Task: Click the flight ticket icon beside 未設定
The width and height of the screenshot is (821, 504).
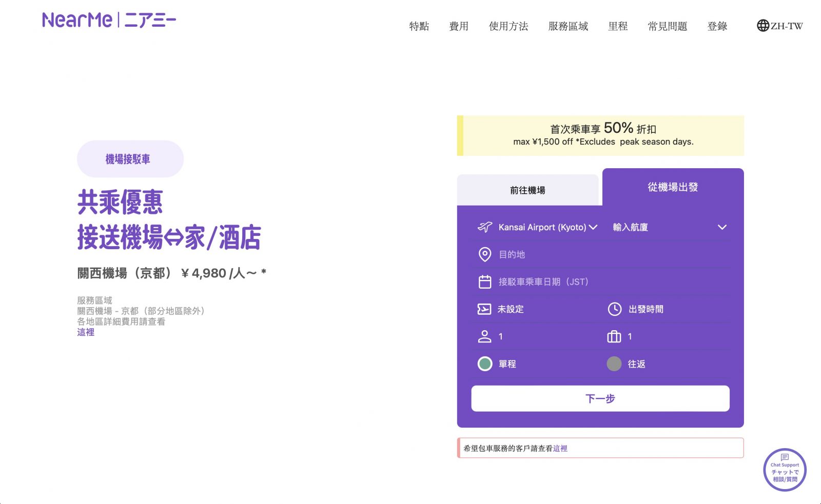Action: click(484, 309)
